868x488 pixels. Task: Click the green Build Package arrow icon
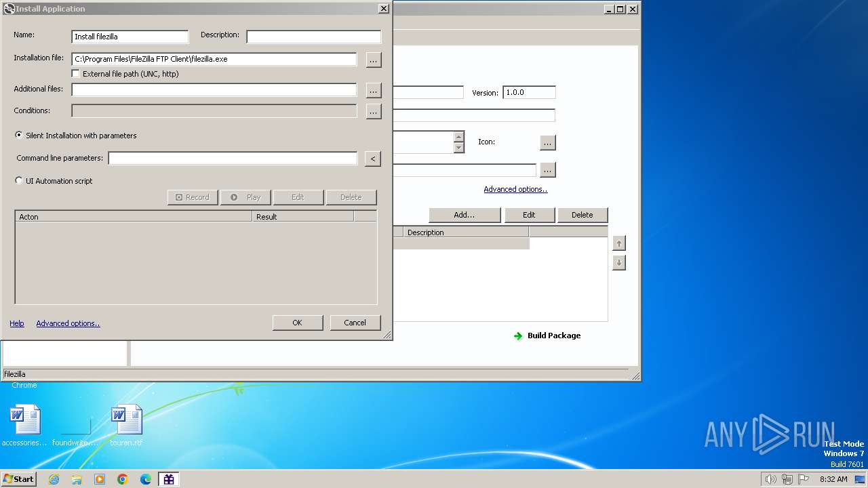tap(518, 335)
